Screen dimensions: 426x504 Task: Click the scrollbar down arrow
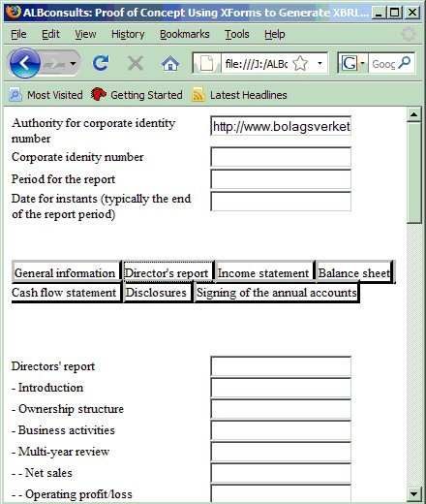(x=413, y=494)
